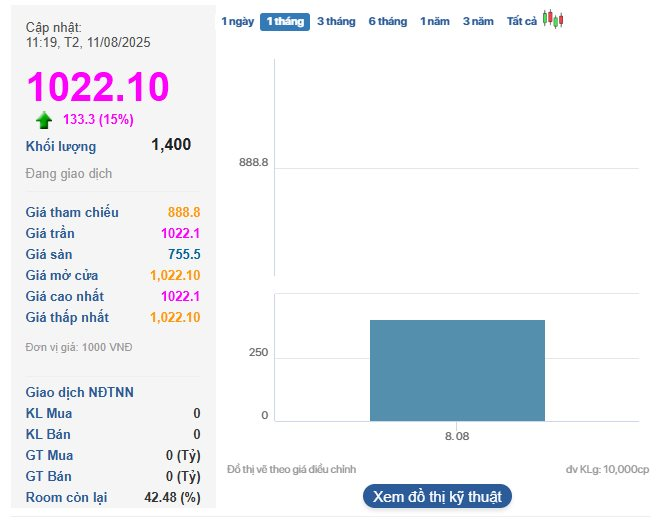Select the Tất cả range tab

[x=521, y=21]
